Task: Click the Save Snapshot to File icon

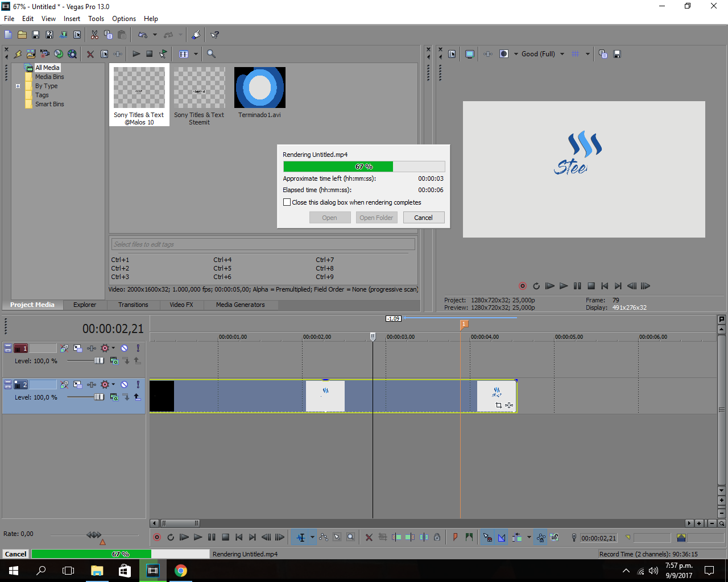Action: point(617,54)
